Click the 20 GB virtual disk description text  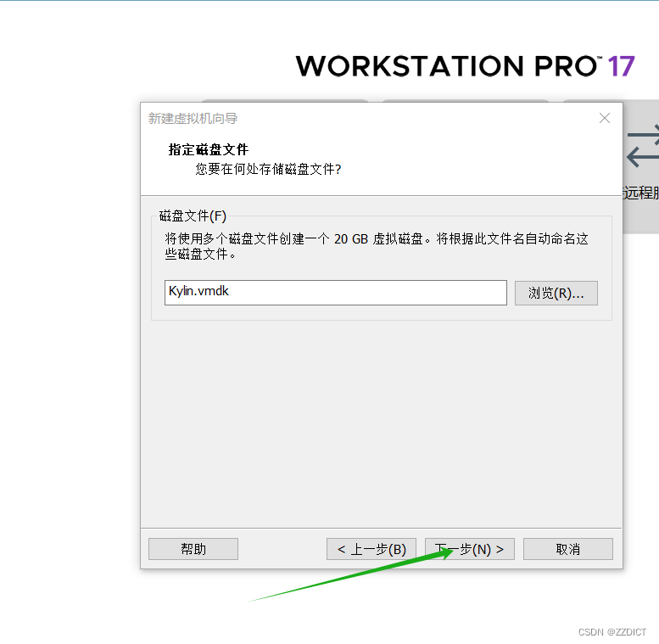coord(377,246)
